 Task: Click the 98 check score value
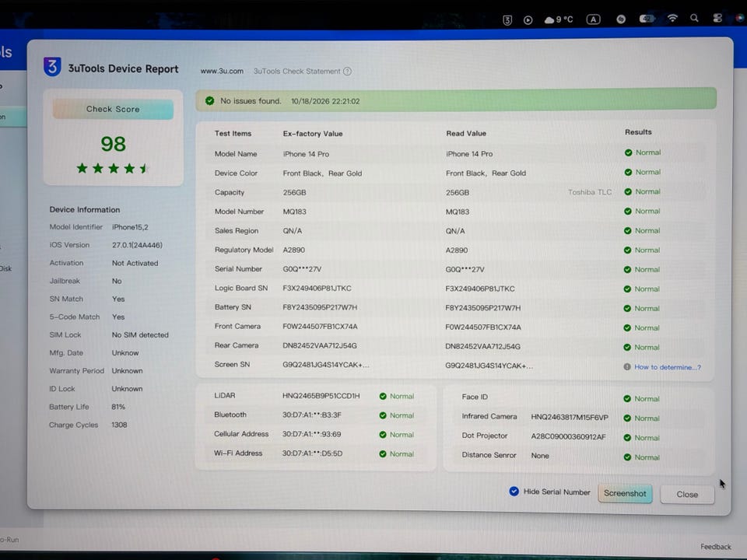(x=114, y=144)
